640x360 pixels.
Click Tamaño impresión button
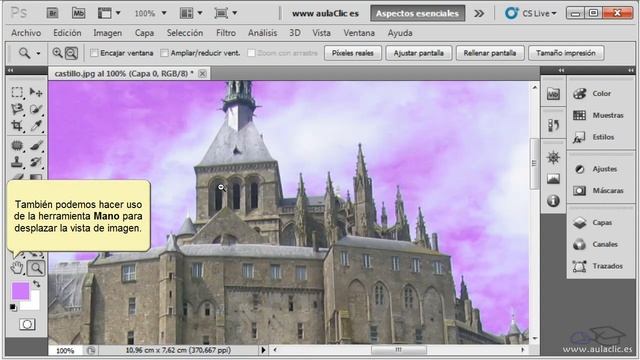(566, 53)
